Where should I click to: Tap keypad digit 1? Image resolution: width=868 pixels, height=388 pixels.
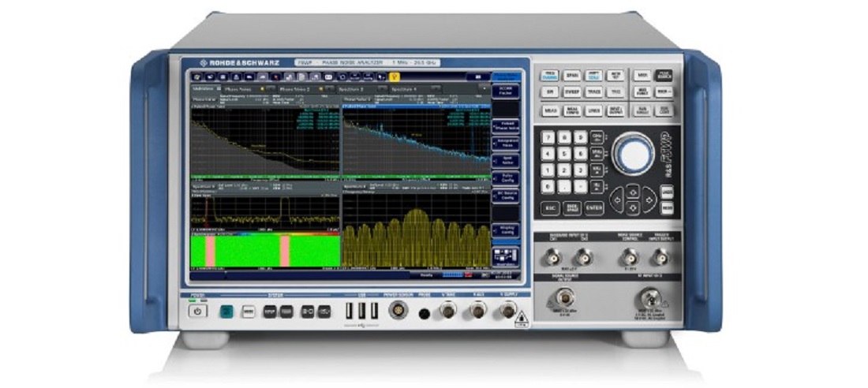[548, 170]
